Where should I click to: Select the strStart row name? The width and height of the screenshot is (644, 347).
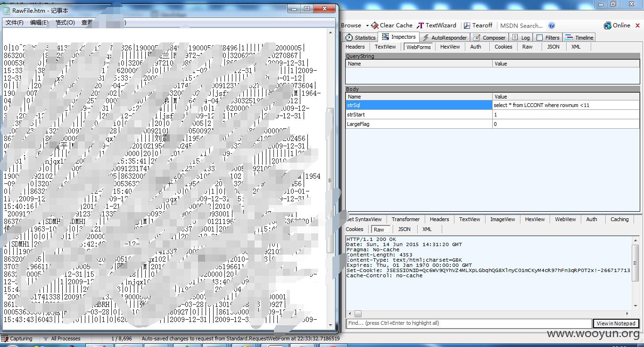pos(419,115)
